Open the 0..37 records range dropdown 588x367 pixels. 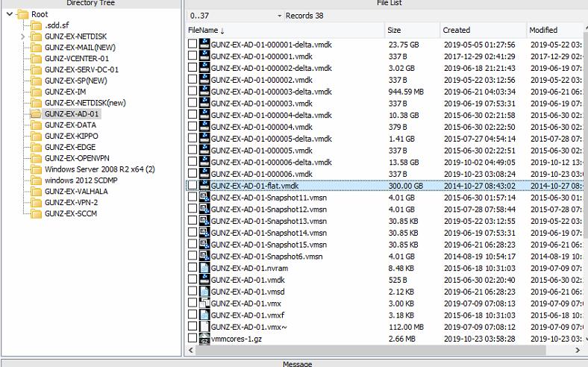pyautogui.click(x=280, y=16)
